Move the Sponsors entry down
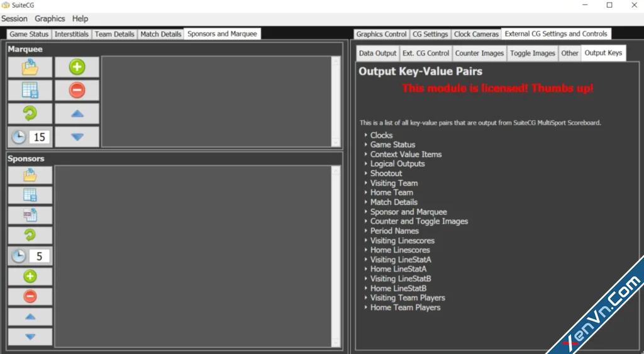Screen dimensions: 644x354 pos(30,337)
